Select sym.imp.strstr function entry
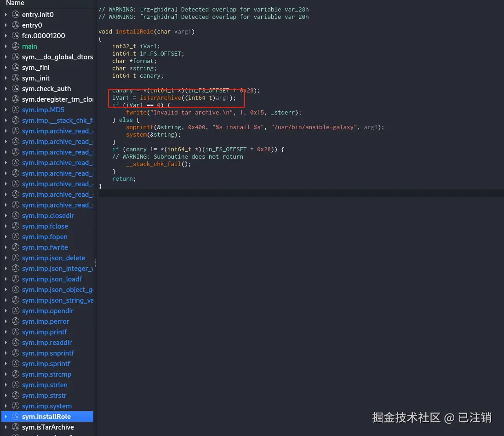504x436 pixels. coord(44,396)
